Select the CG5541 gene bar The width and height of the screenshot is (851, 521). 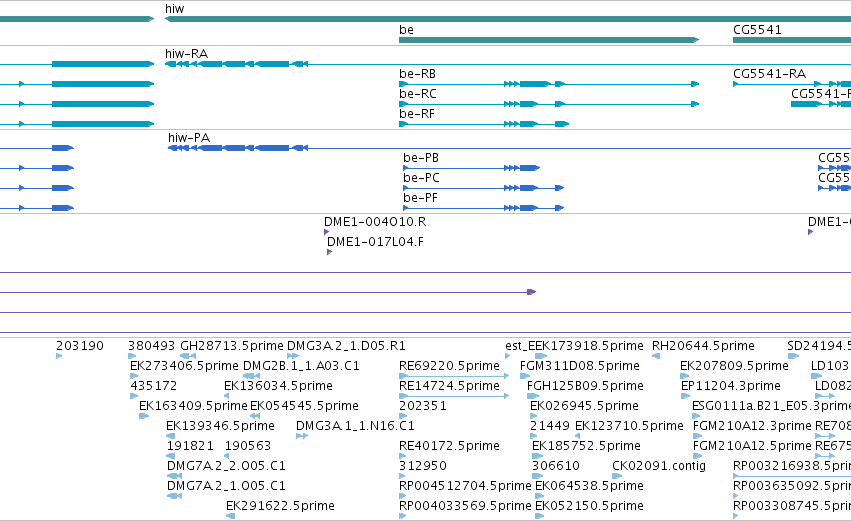pos(792,40)
